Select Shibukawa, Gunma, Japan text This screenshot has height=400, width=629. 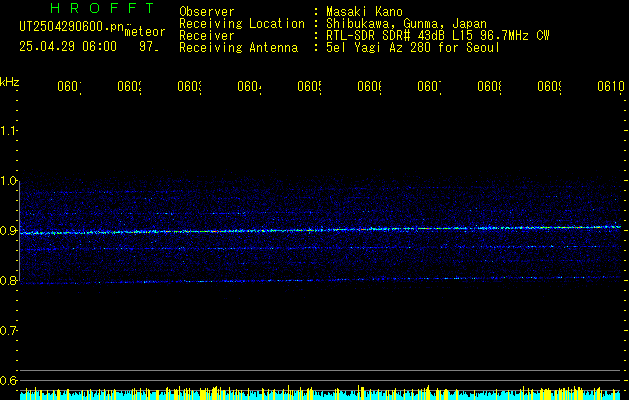(406, 24)
